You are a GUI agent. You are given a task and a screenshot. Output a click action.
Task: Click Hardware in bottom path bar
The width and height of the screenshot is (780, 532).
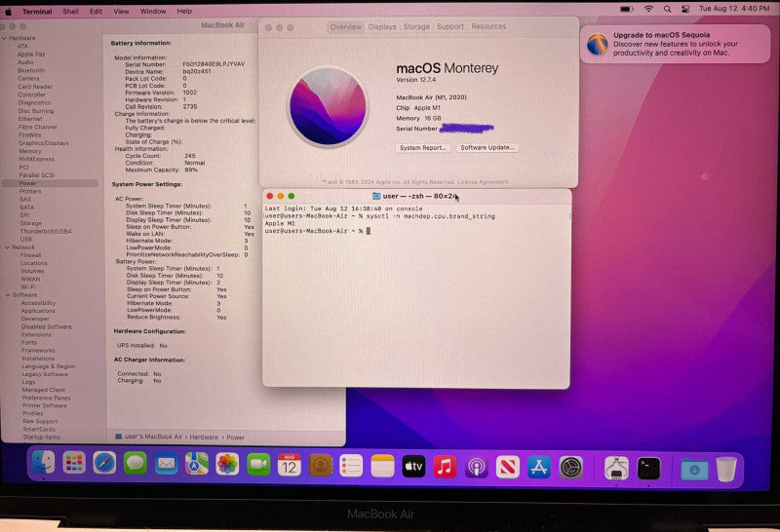(204, 437)
